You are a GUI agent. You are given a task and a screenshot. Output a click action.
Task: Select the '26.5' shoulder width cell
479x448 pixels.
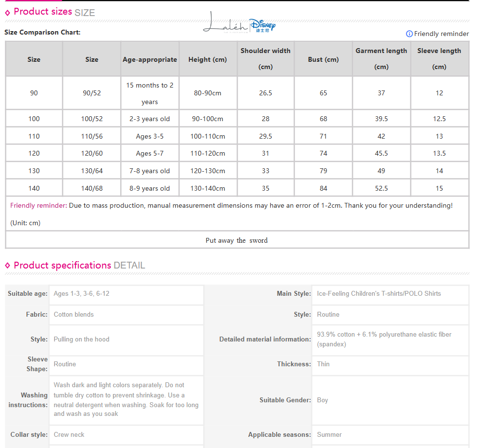click(265, 93)
